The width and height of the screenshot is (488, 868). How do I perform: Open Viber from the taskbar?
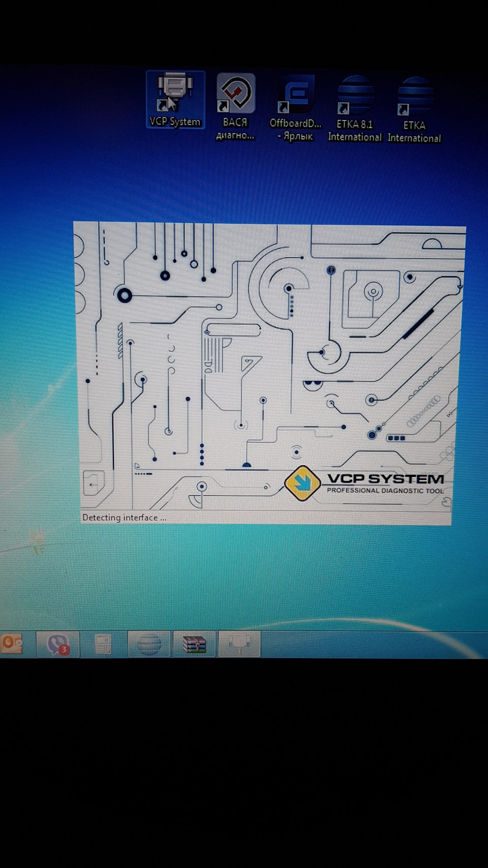click(x=57, y=644)
